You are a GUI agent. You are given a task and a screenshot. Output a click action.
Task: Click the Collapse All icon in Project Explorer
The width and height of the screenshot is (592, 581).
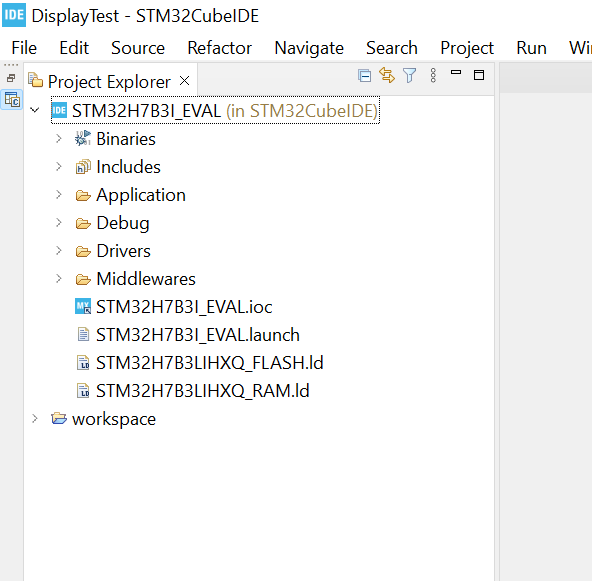[x=364, y=76]
